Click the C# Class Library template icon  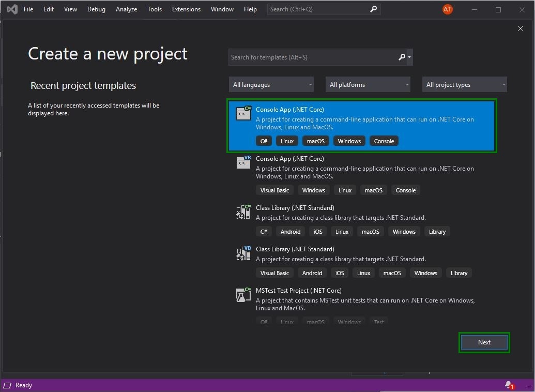point(243,212)
